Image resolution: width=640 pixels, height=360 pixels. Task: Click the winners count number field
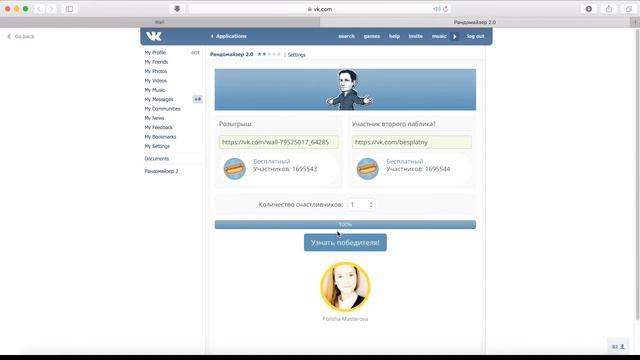(358, 205)
